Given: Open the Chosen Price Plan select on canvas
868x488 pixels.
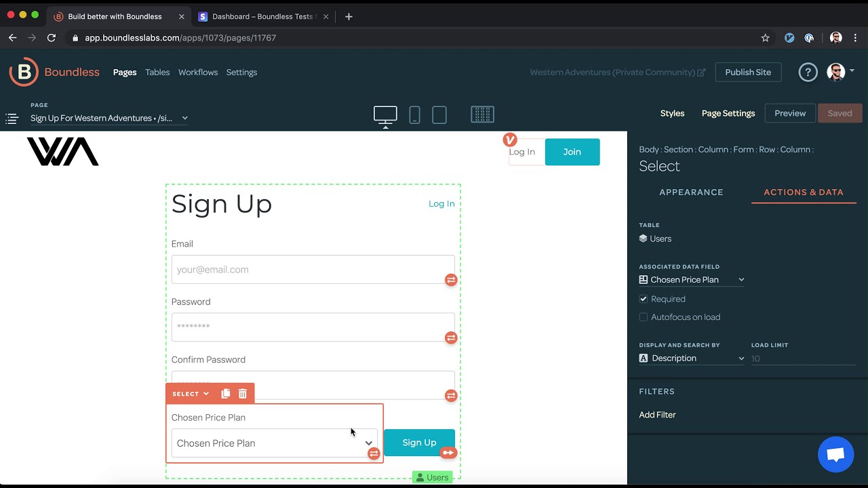Looking at the screenshot, I should (275, 443).
